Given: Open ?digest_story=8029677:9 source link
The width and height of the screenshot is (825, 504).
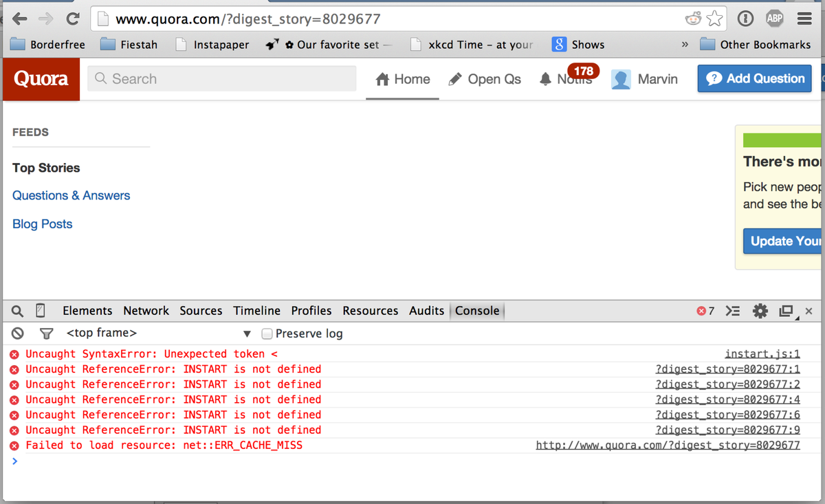Looking at the screenshot, I should pos(728,430).
